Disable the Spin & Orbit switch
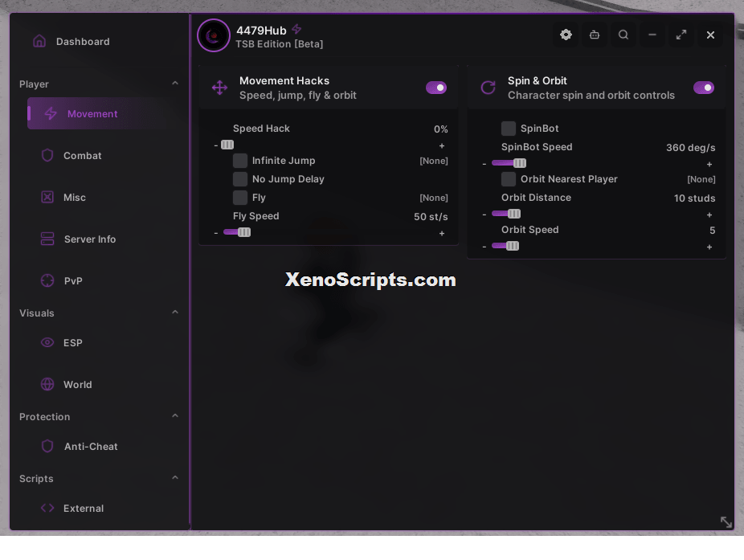Screen dimensions: 744x560 click(704, 88)
